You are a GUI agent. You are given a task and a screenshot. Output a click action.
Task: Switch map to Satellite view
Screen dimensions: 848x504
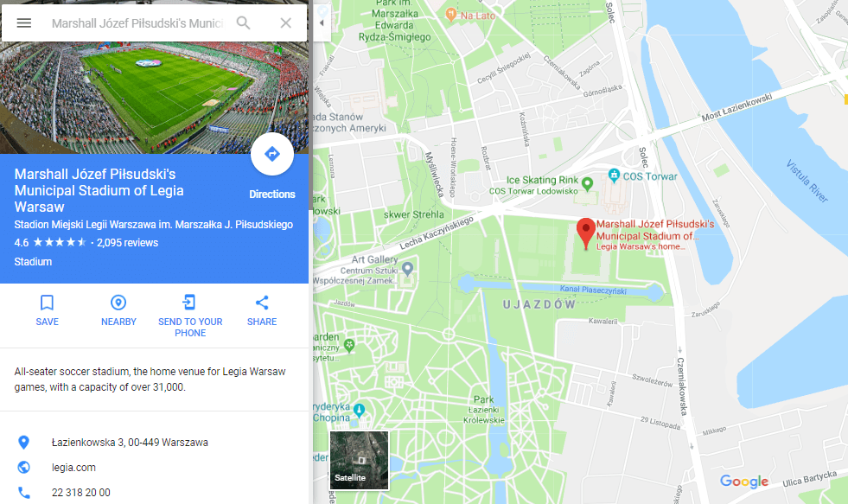(x=359, y=460)
